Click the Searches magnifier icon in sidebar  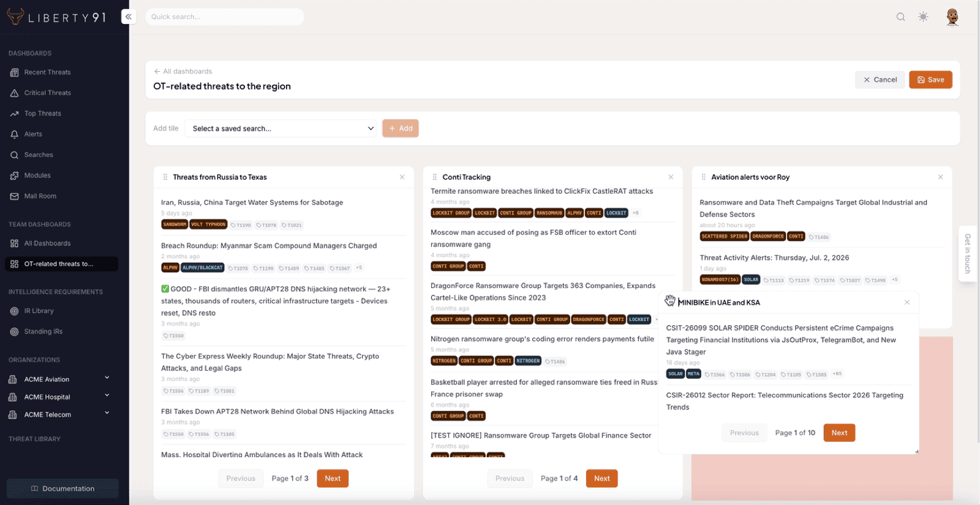click(14, 155)
